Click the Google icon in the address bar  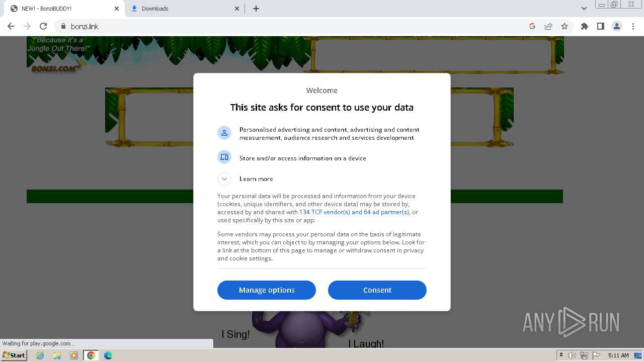[x=532, y=26]
